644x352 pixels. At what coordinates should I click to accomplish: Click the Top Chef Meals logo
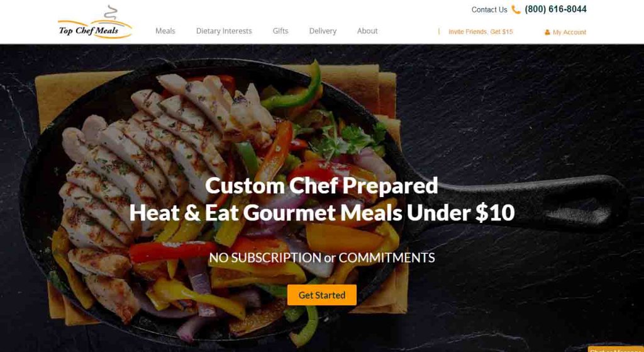click(95, 22)
